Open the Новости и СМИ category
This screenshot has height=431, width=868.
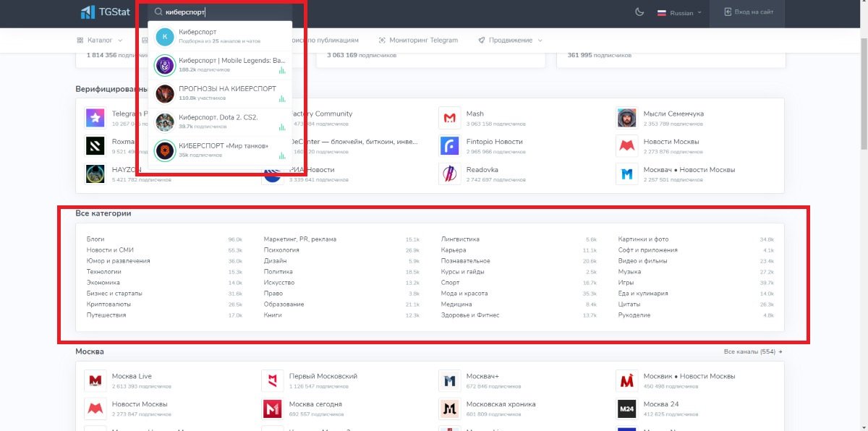pyautogui.click(x=110, y=250)
